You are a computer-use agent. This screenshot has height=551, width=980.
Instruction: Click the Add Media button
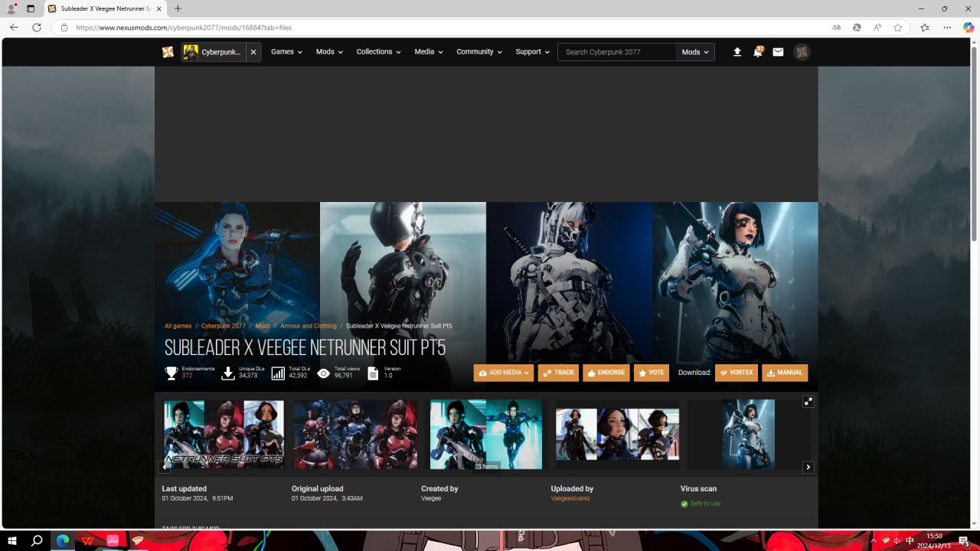click(x=504, y=373)
